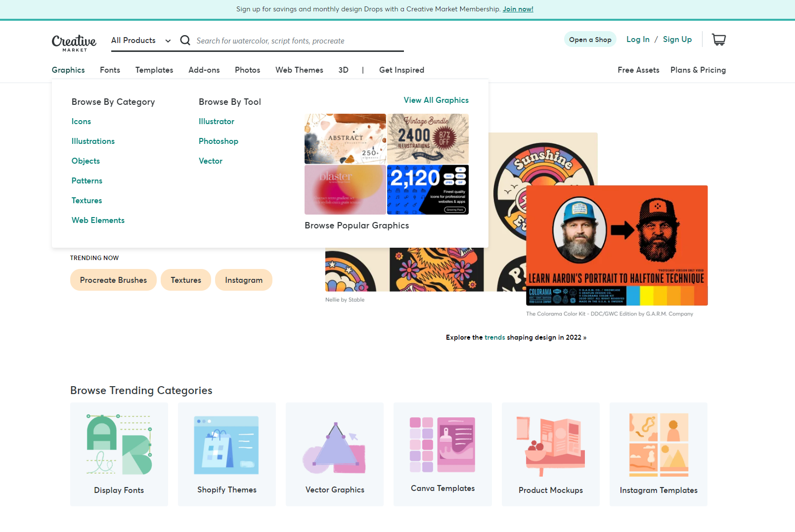Image resolution: width=795 pixels, height=532 pixels.
Task: Go to Get Inspired
Action: (401, 70)
